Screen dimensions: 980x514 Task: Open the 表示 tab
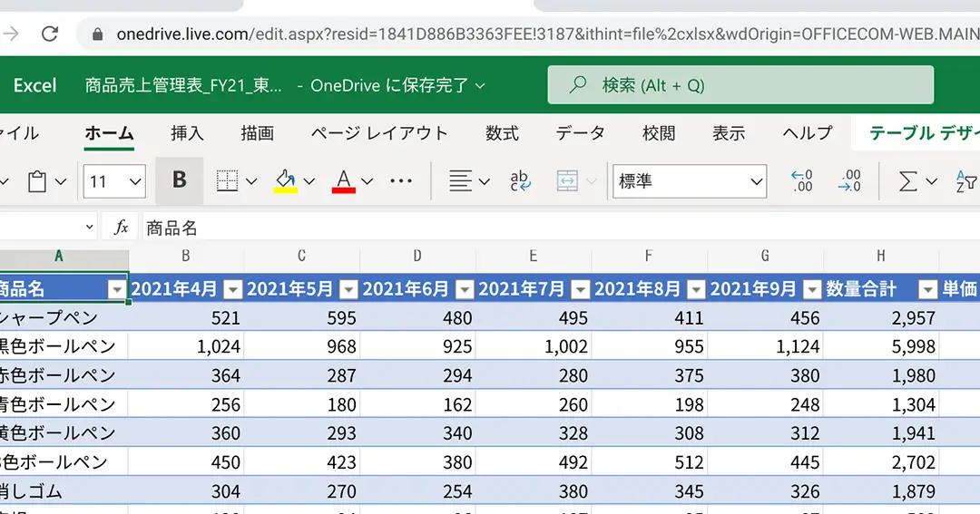tap(729, 133)
